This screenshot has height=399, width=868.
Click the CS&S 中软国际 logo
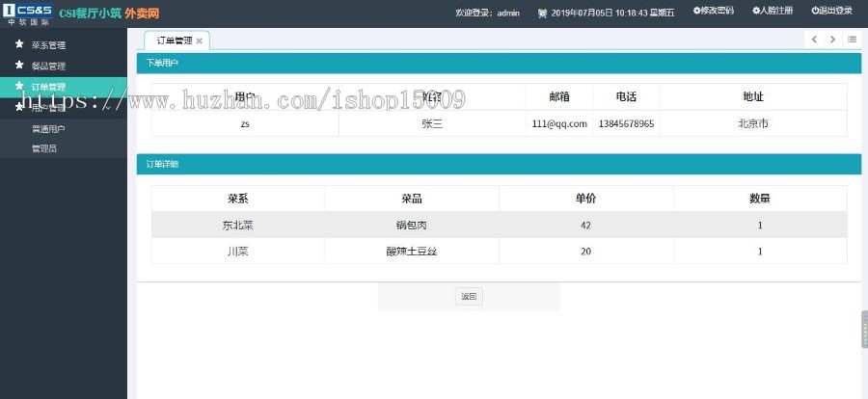(25, 13)
